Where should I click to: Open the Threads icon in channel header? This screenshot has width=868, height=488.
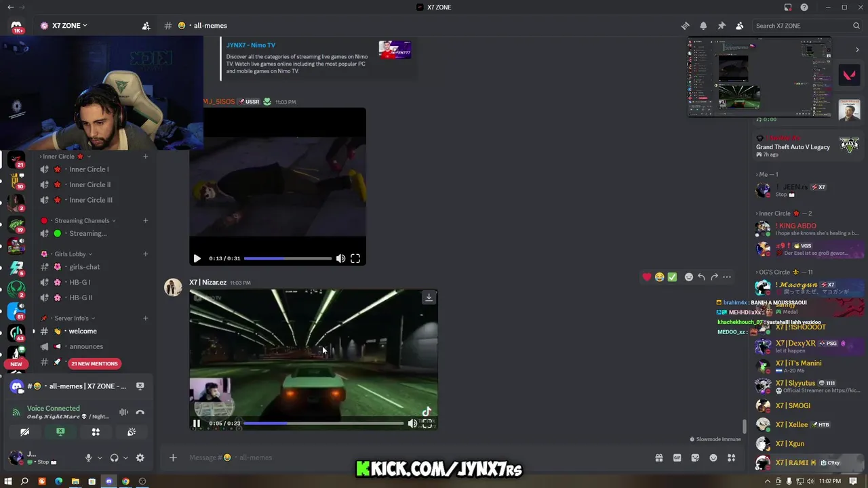pos(686,26)
